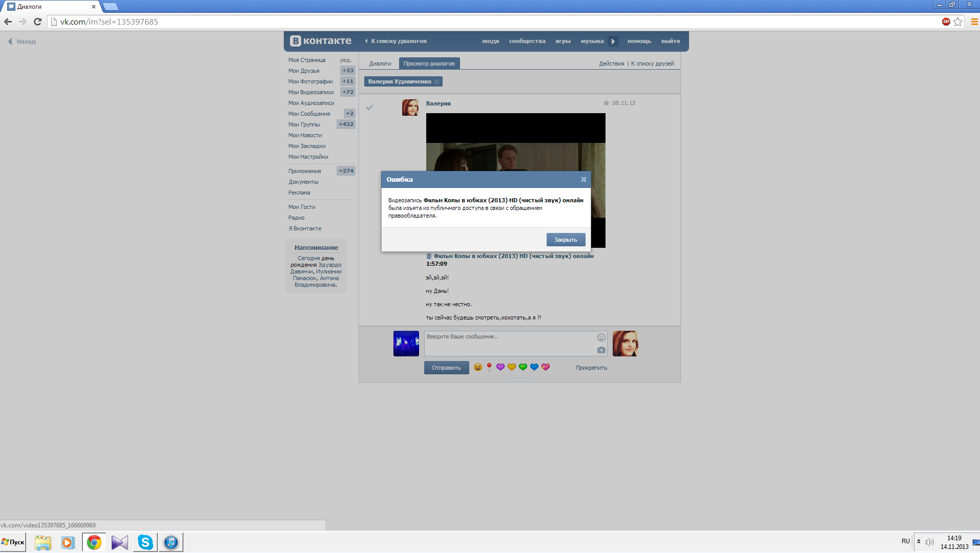980x553 pixels.
Task: Open Мои Сообщения in the sidebar
Action: point(309,114)
